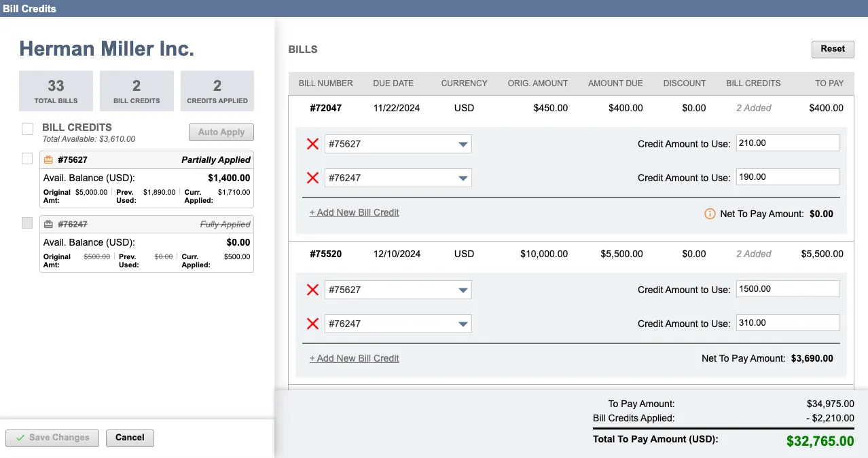The width and height of the screenshot is (868, 458).
Task: Cancel the bill credits dialog
Action: pyautogui.click(x=130, y=438)
